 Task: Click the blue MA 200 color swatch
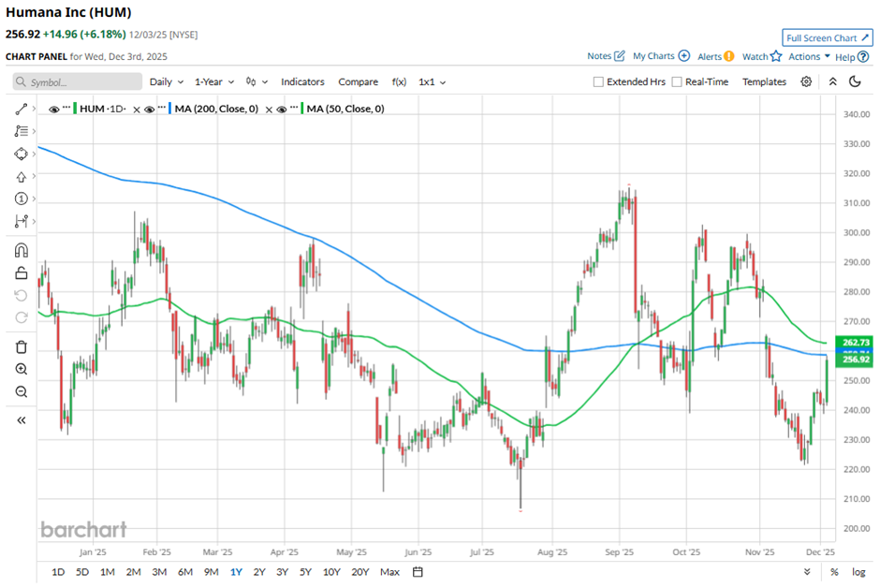pos(171,110)
